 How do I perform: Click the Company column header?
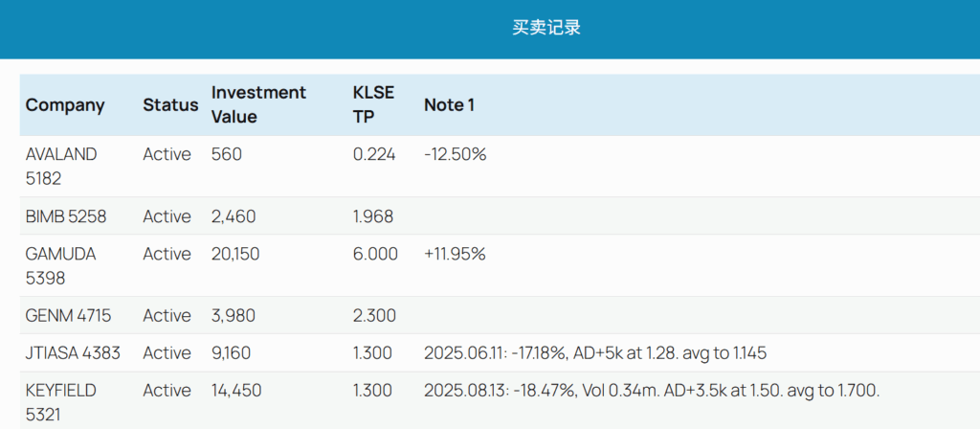(65, 105)
